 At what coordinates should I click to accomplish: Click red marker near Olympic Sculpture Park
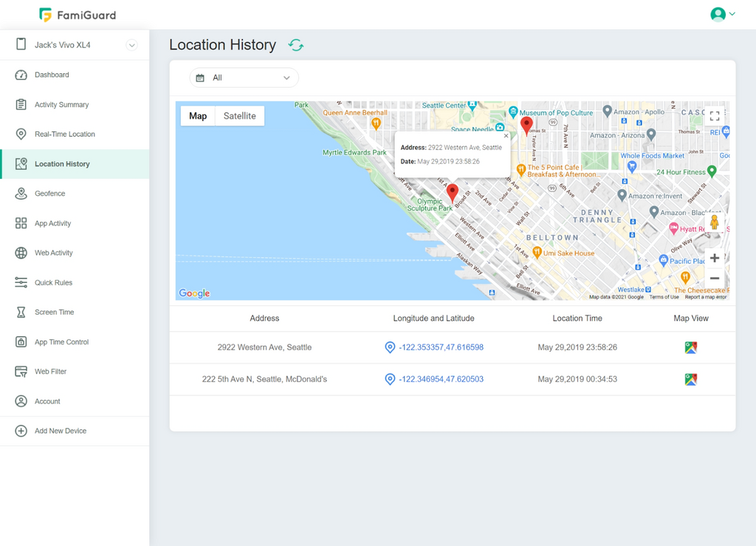[453, 193]
